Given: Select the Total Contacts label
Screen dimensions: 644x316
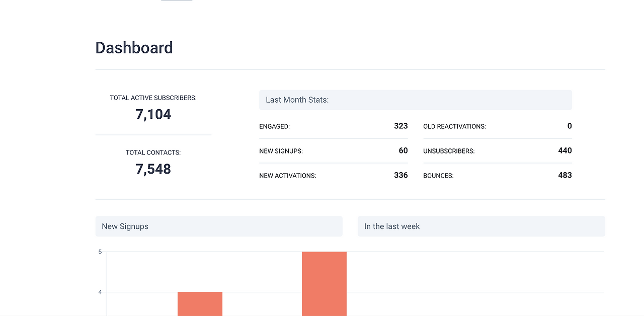Looking at the screenshot, I should pos(153,152).
